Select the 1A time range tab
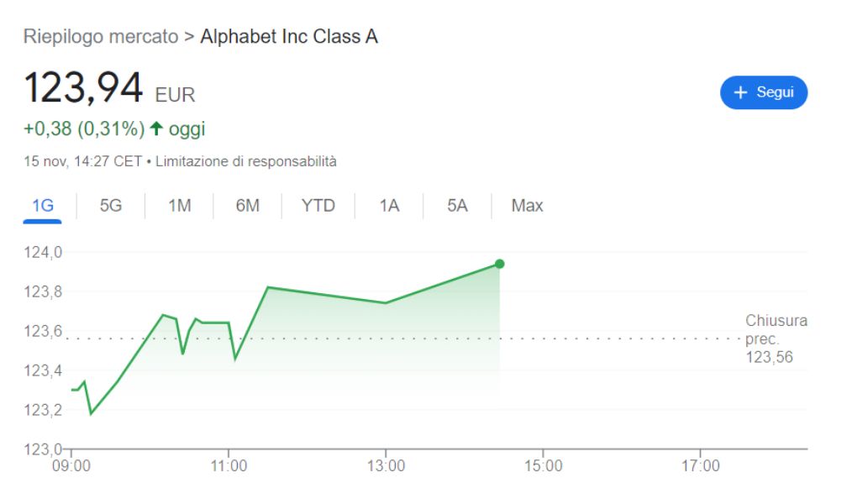The height and width of the screenshot is (504, 857). [389, 206]
